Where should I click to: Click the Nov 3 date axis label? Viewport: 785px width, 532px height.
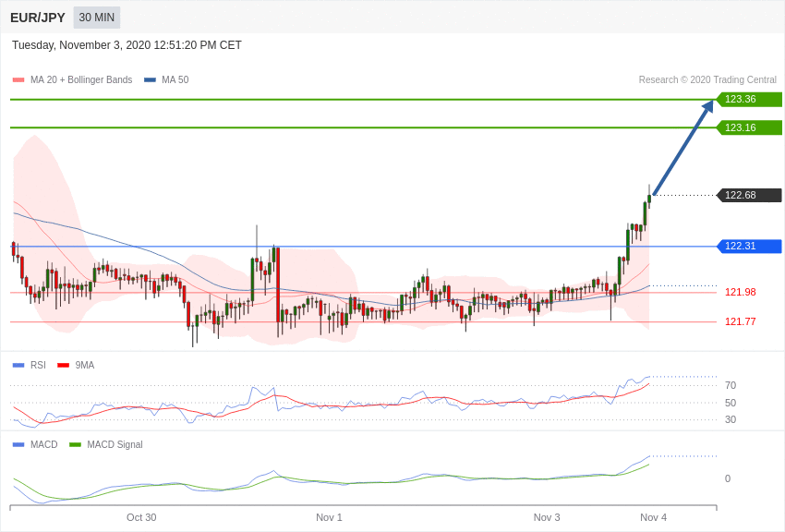click(547, 517)
